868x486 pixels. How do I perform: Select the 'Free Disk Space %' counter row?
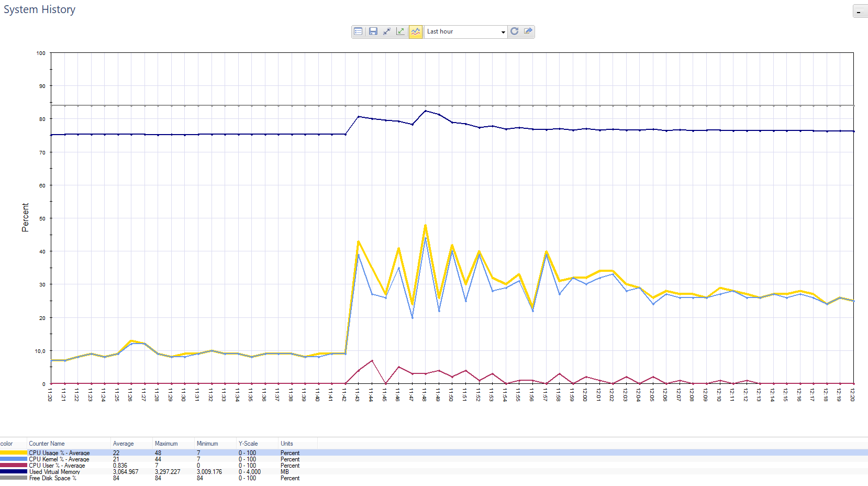coord(434,478)
